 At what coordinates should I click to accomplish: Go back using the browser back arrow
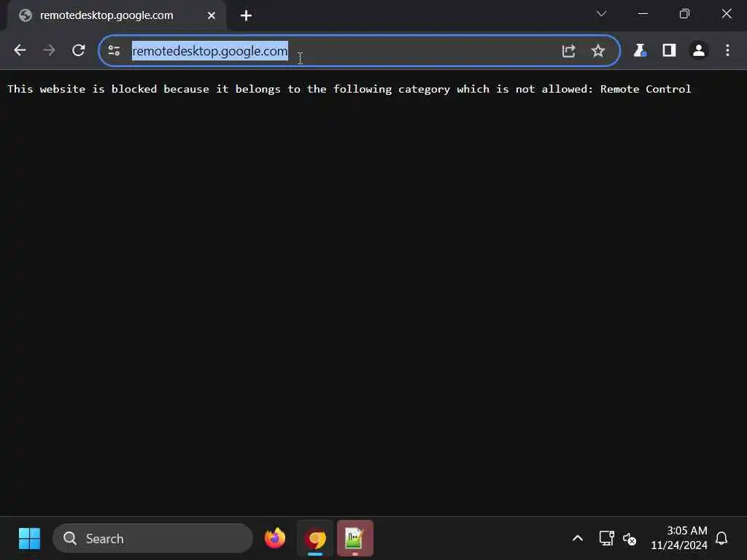[20, 50]
